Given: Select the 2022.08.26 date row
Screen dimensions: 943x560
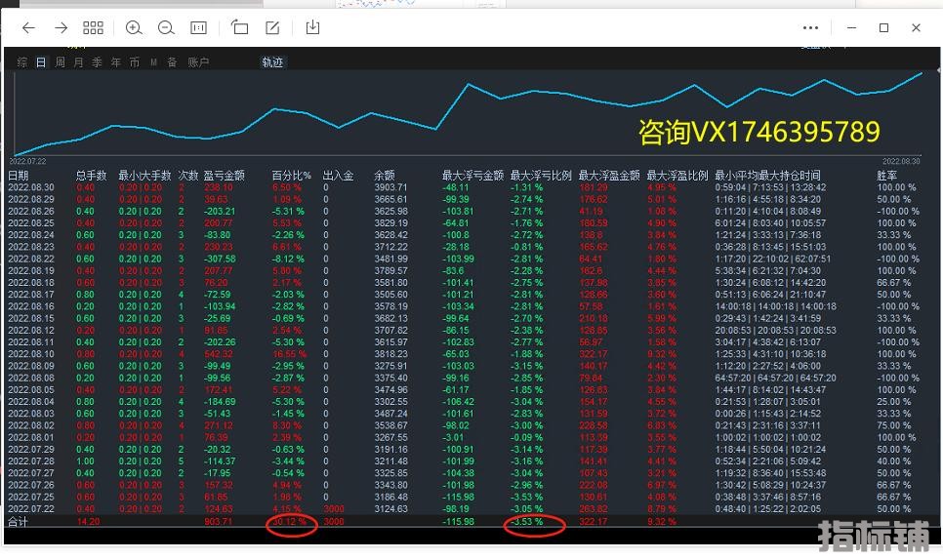Looking at the screenshot, I should pos(31,212).
